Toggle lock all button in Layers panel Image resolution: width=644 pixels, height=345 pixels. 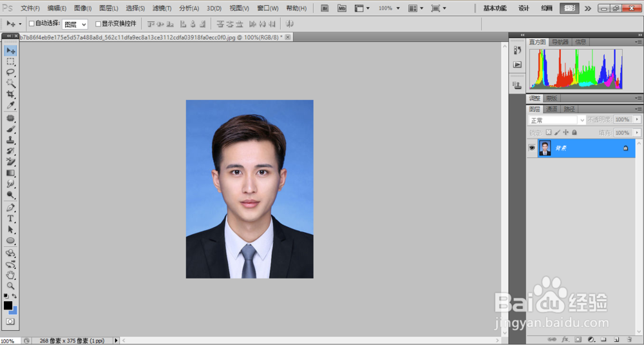574,132
